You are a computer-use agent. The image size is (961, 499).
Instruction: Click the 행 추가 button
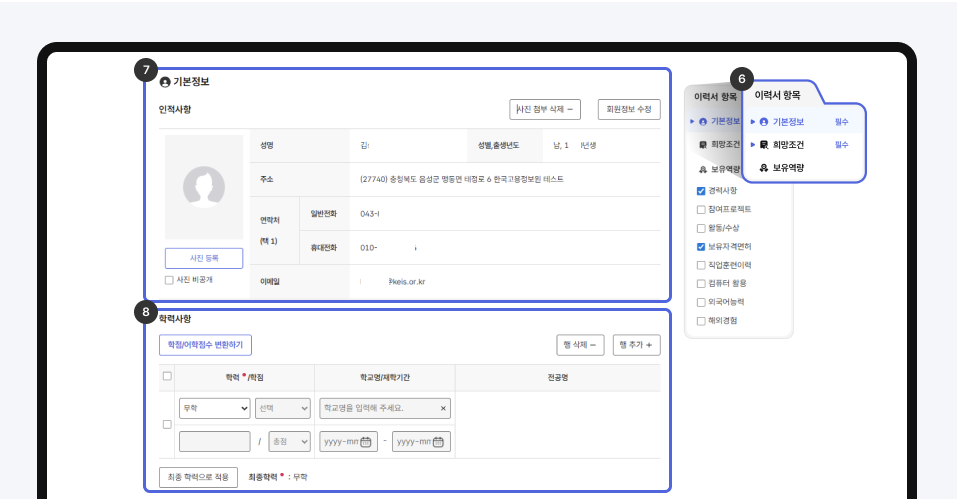click(636, 345)
